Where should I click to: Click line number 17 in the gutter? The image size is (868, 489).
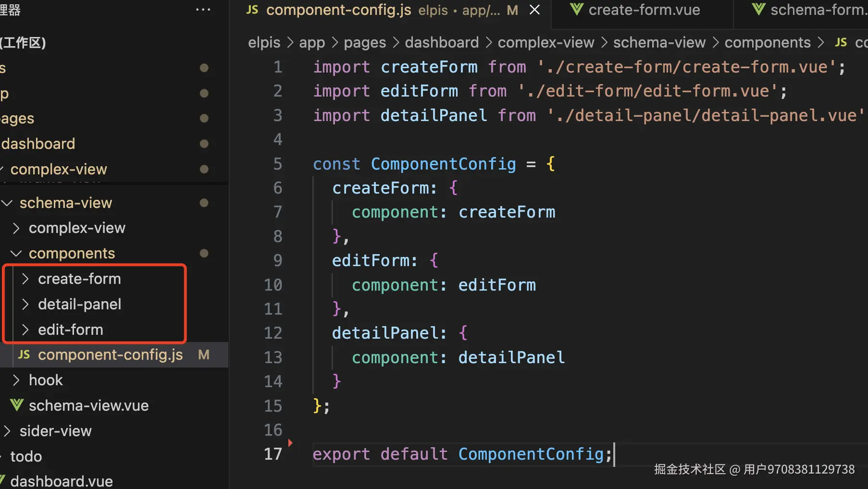(x=273, y=454)
